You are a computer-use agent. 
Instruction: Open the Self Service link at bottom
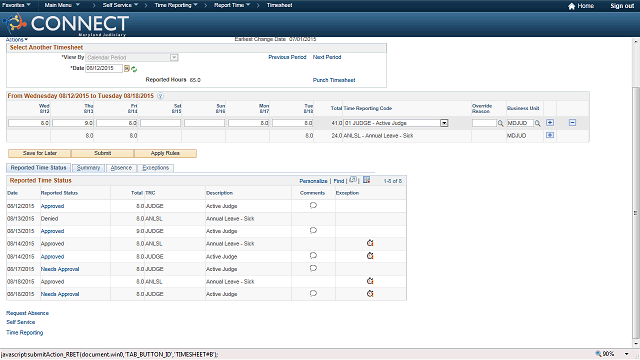(x=21, y=322)
